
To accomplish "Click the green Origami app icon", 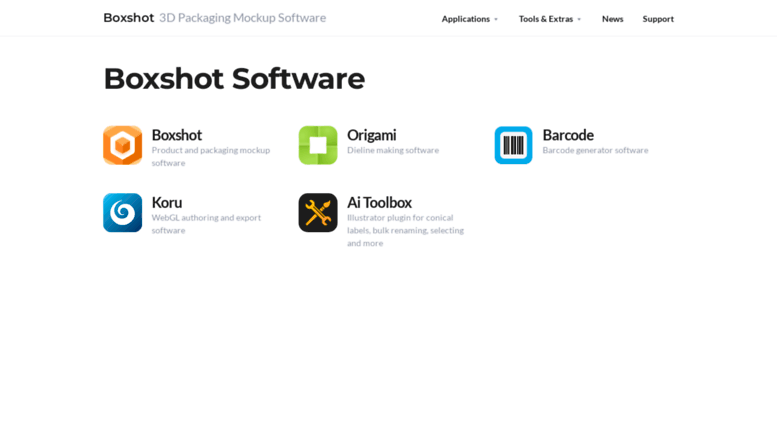I will coord(318,145).
